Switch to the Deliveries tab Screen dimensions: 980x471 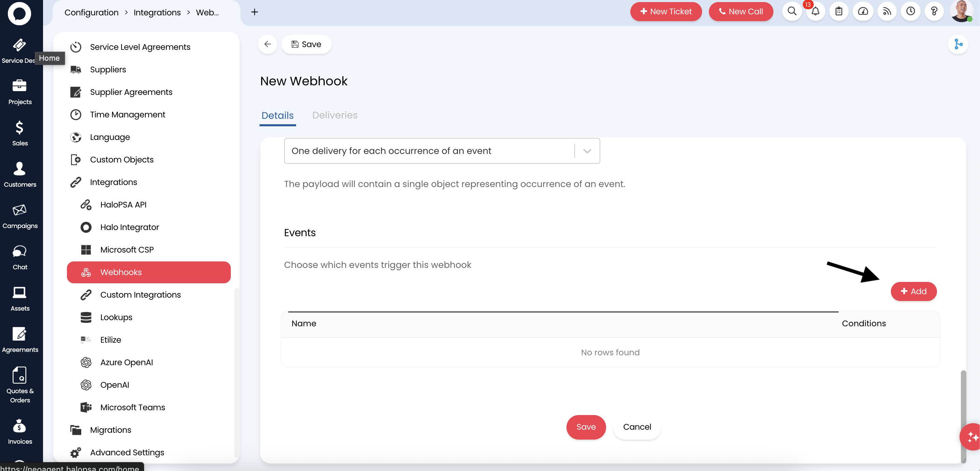(335, 115)
